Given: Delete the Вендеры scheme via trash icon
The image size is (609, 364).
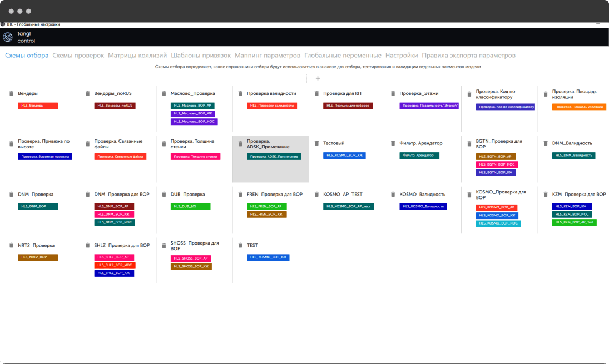Looking at the screenshot, I should (11, 93).
